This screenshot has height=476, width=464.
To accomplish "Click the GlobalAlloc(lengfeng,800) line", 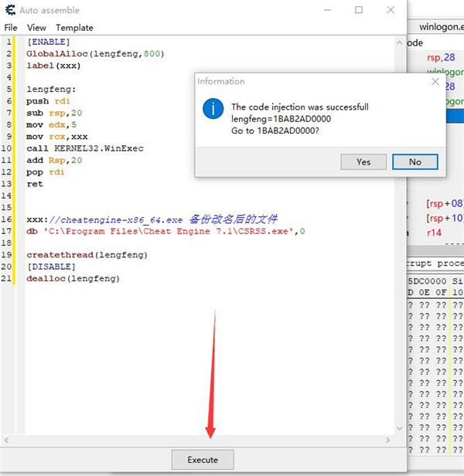I will click(x=95, y=54).
